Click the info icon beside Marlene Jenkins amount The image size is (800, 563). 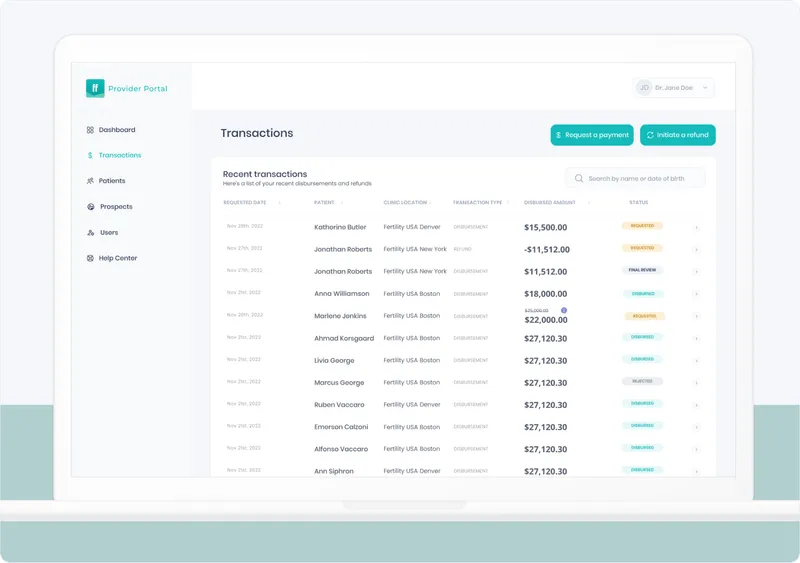tap(564, 310)
